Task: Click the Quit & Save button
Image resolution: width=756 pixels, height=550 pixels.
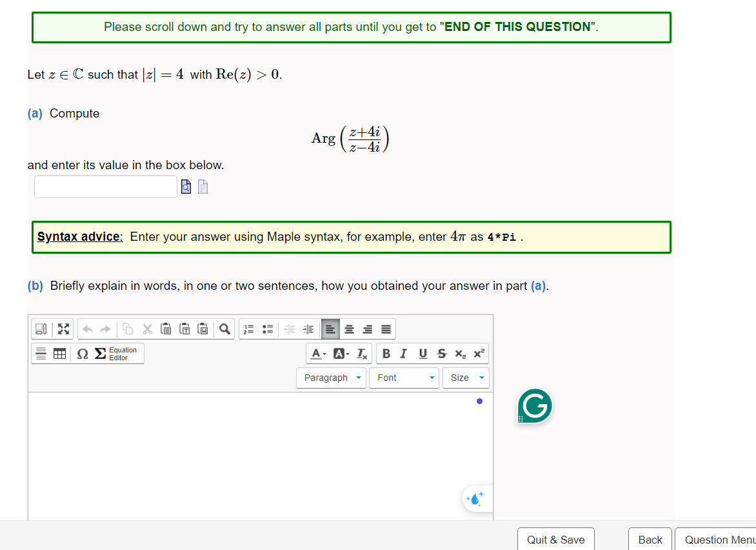Action: click(556, 540)
